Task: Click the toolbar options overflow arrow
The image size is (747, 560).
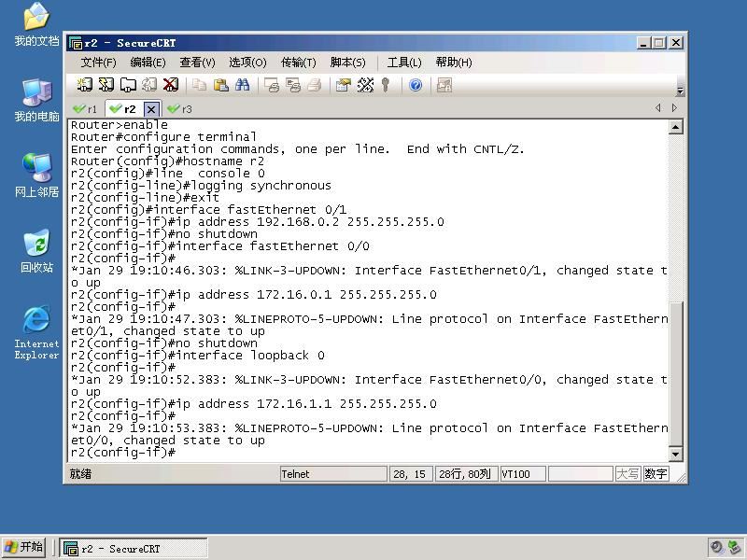Action: click(x=681, y=91)
